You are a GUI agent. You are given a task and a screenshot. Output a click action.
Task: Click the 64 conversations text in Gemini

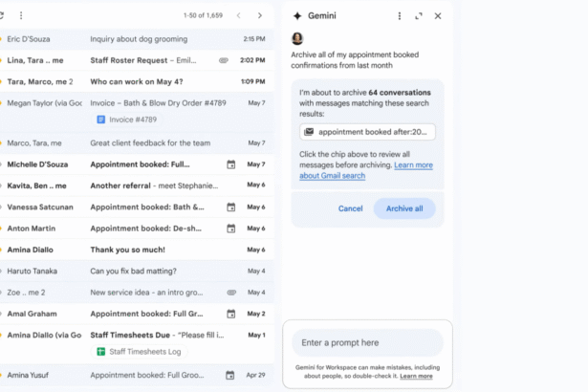[x=400, y=93]
